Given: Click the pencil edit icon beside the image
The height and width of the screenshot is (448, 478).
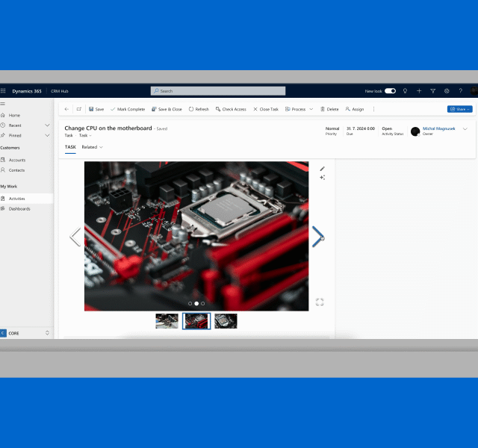Looking at the screenshot, I should click(x=323, y=169).
